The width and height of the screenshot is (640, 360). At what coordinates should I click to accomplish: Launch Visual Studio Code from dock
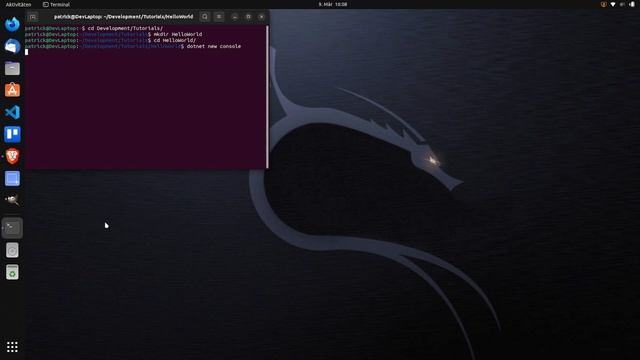(x=12, y=112)
